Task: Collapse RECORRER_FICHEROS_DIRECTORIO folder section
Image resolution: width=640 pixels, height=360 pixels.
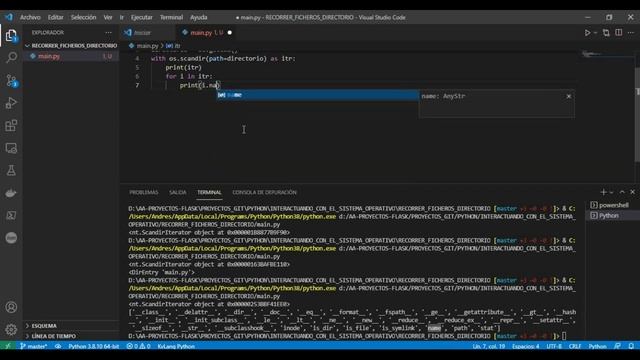Action: coord(71,46)
